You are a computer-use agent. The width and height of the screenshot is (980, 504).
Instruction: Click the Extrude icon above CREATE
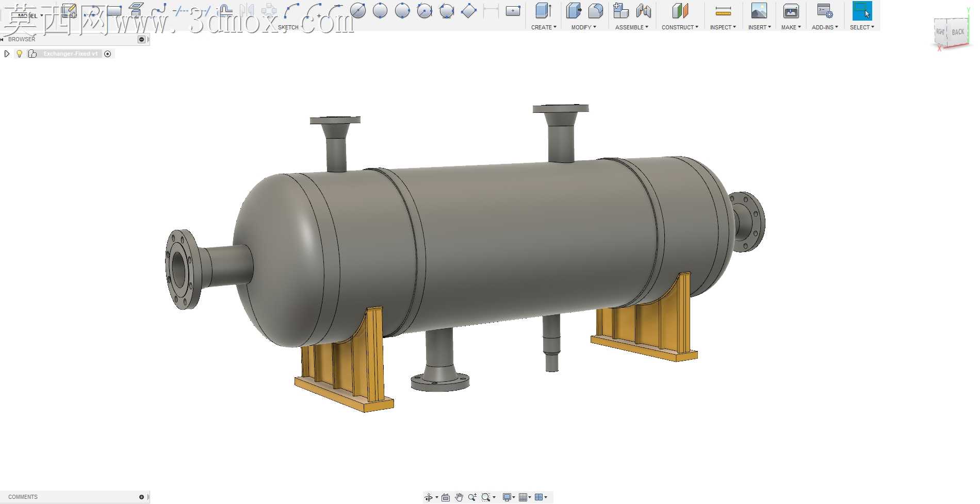[544, 11]
